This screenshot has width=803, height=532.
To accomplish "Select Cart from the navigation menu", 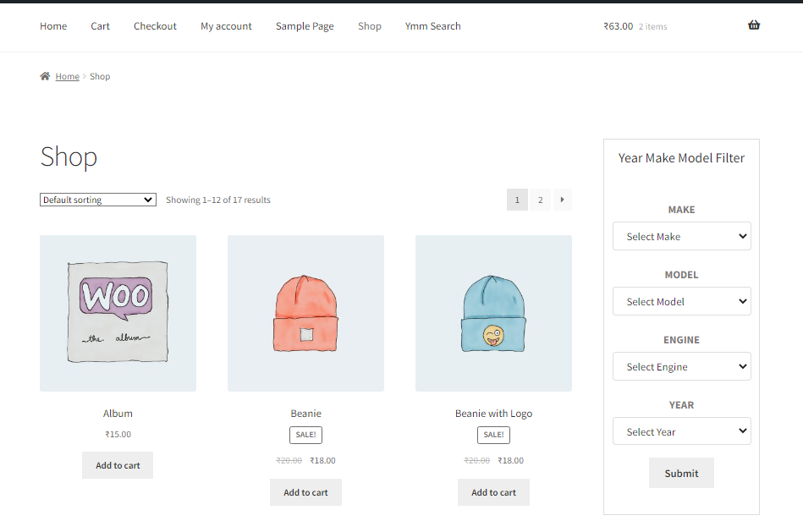I will [100, 26].
